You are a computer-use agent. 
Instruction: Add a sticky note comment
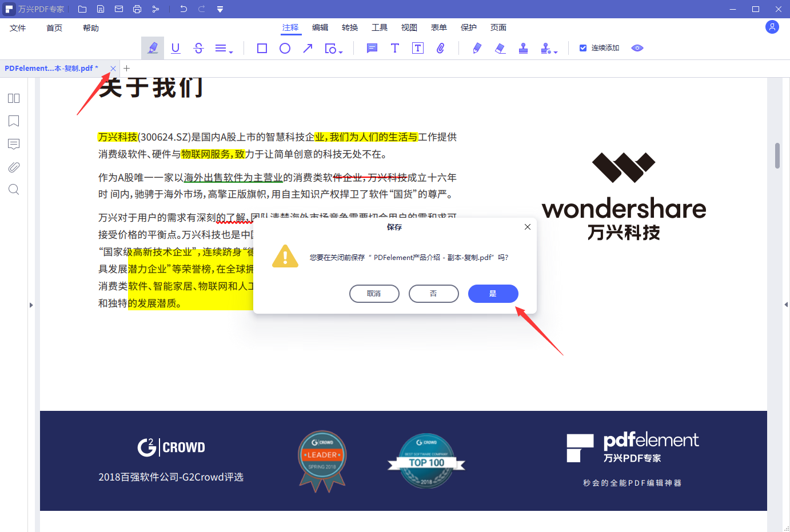pos(372,48)
